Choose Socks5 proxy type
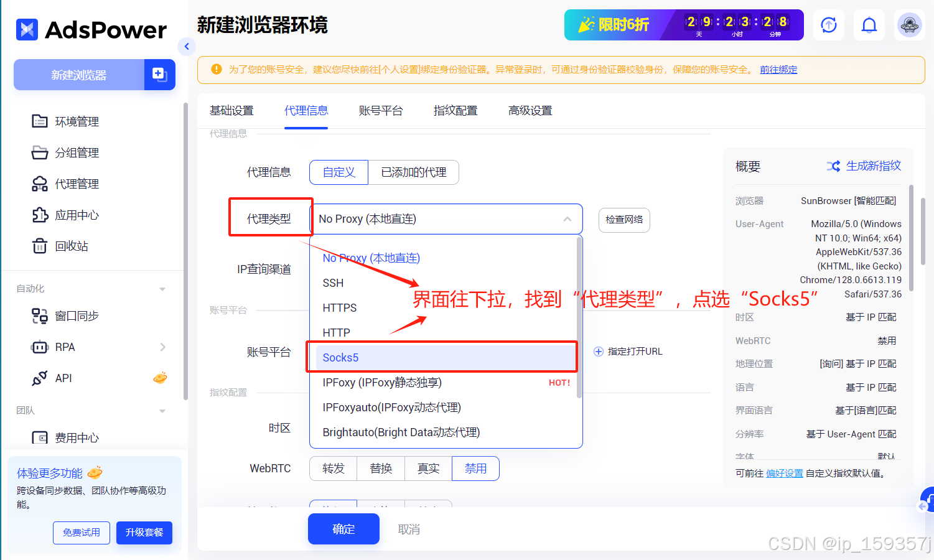The width and height of the screenshot is (934, 560). (x=446, y=358)
